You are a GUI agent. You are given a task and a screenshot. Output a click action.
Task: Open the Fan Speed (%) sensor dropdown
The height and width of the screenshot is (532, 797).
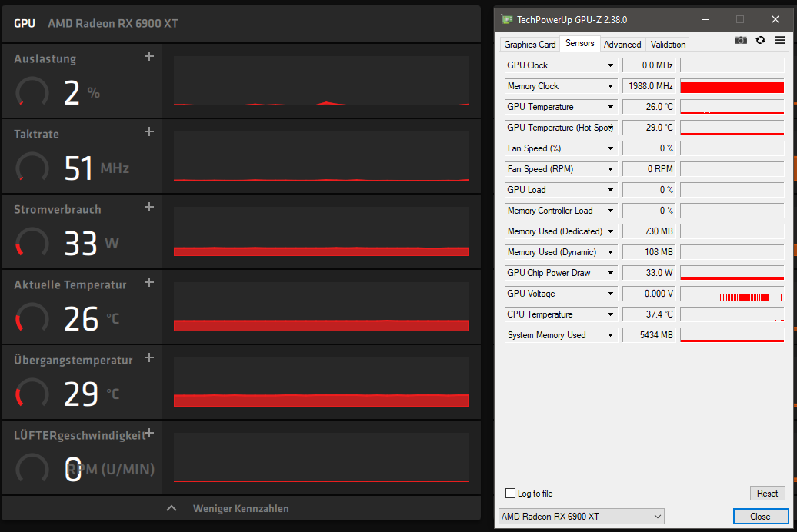(x=610, y=148)
